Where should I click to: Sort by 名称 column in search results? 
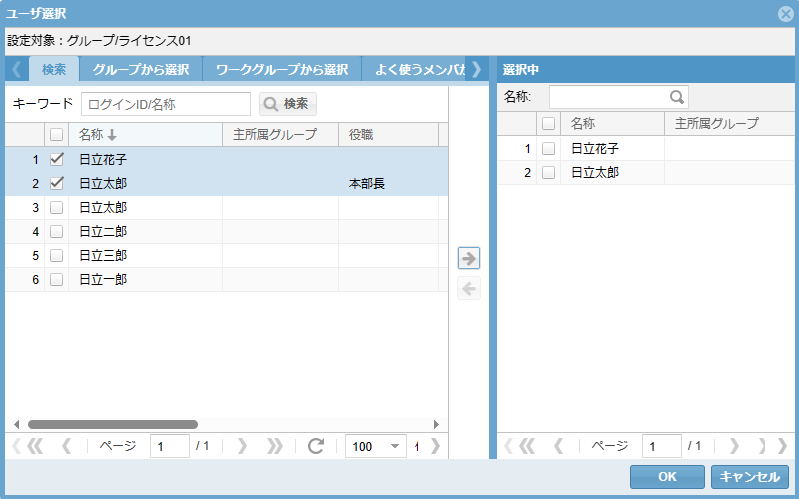point(145,135)
